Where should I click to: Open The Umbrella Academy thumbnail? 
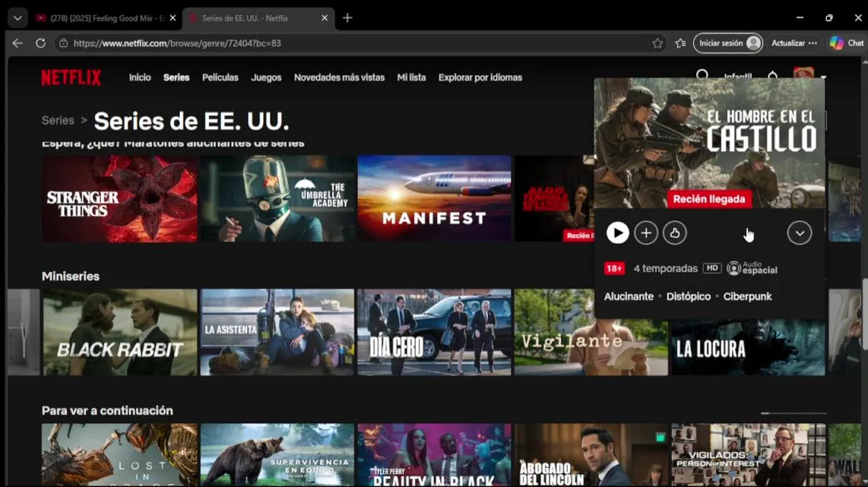coord(277,199)
